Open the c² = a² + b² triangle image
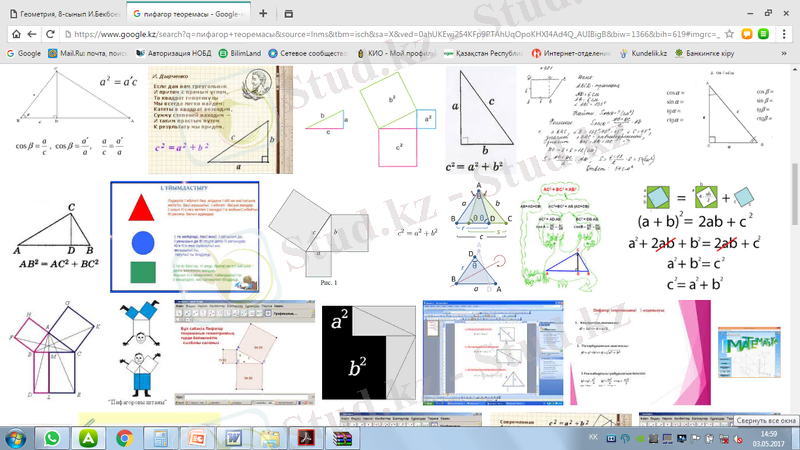This screenshot has height=450, width=800. tap(481, 120)
